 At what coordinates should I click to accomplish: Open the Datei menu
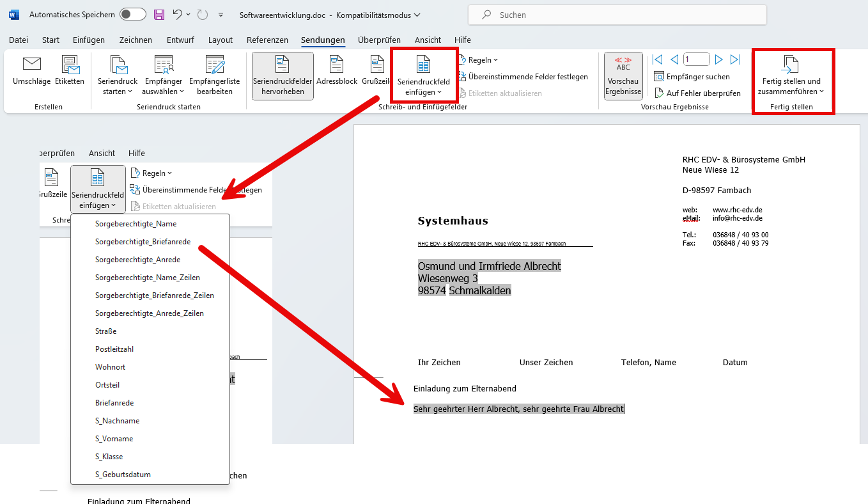click(19, 40)
